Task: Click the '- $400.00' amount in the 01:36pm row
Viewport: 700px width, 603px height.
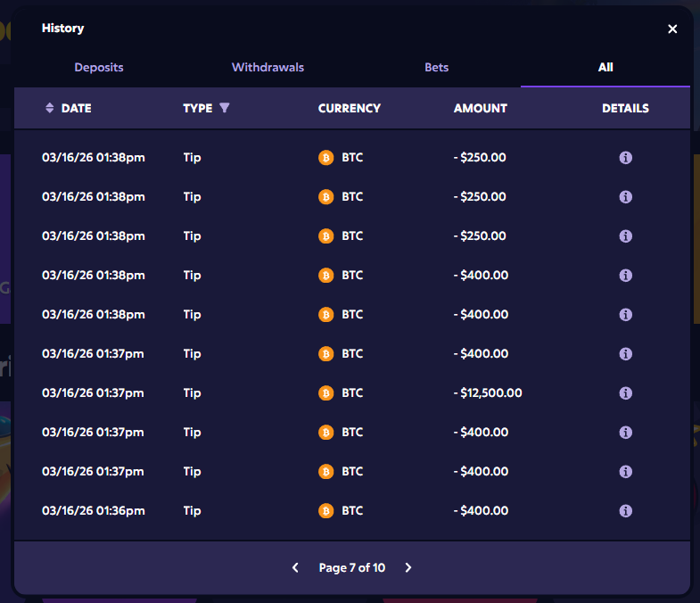Action: click(481, 510)
